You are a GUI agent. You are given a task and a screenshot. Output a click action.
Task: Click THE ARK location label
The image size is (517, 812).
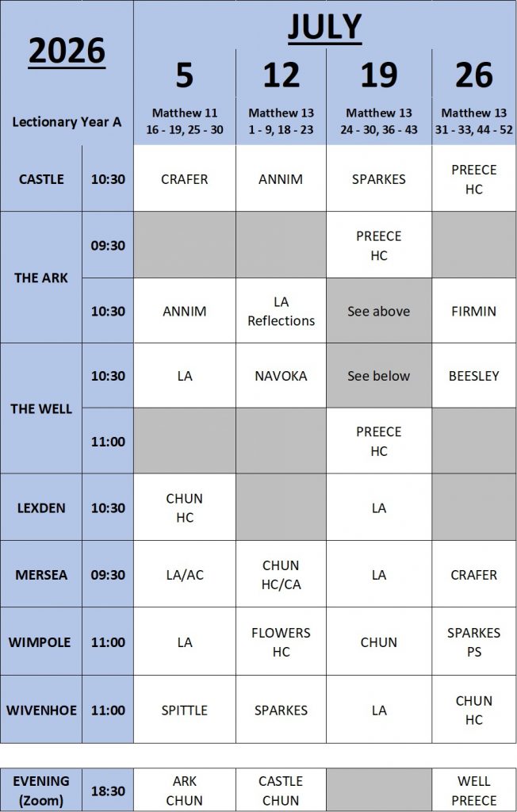click(40, 278)
